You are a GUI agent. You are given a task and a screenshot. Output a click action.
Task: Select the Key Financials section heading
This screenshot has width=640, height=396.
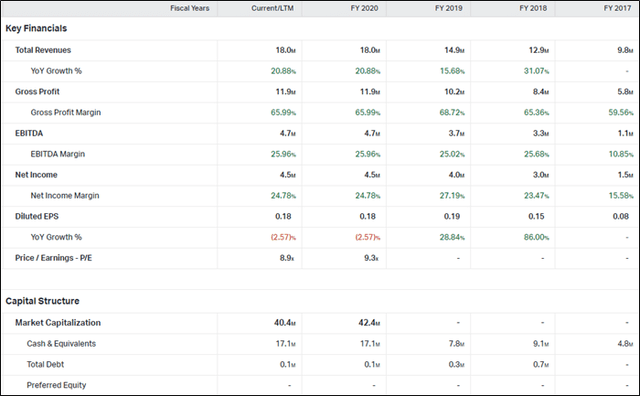[36, 28]
